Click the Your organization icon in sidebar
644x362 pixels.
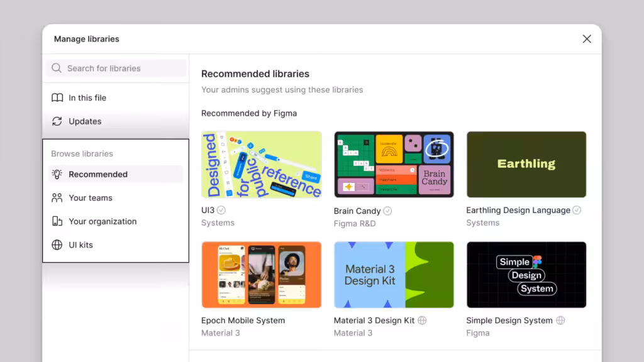pos(56,221)
